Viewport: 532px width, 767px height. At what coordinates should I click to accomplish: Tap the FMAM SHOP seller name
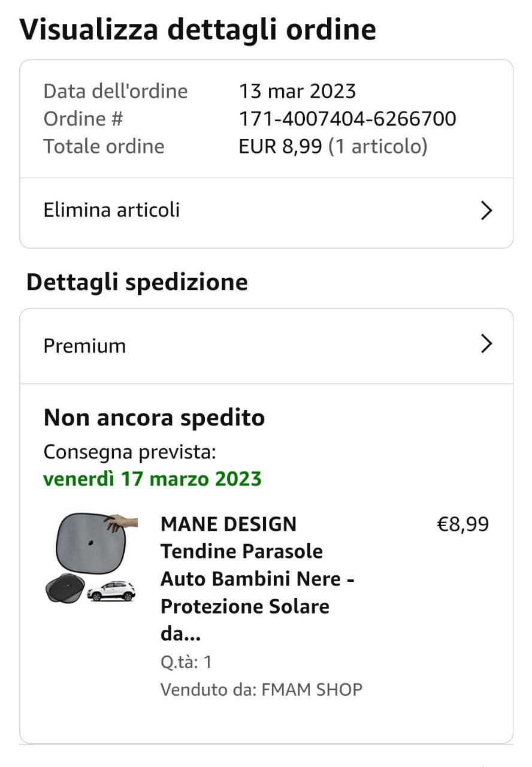[312, 690]
